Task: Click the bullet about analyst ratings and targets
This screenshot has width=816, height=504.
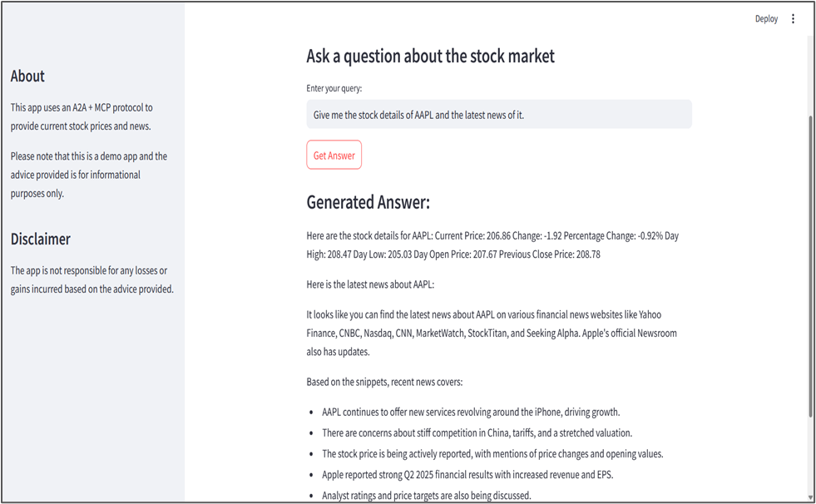Action: pos(426,495)
